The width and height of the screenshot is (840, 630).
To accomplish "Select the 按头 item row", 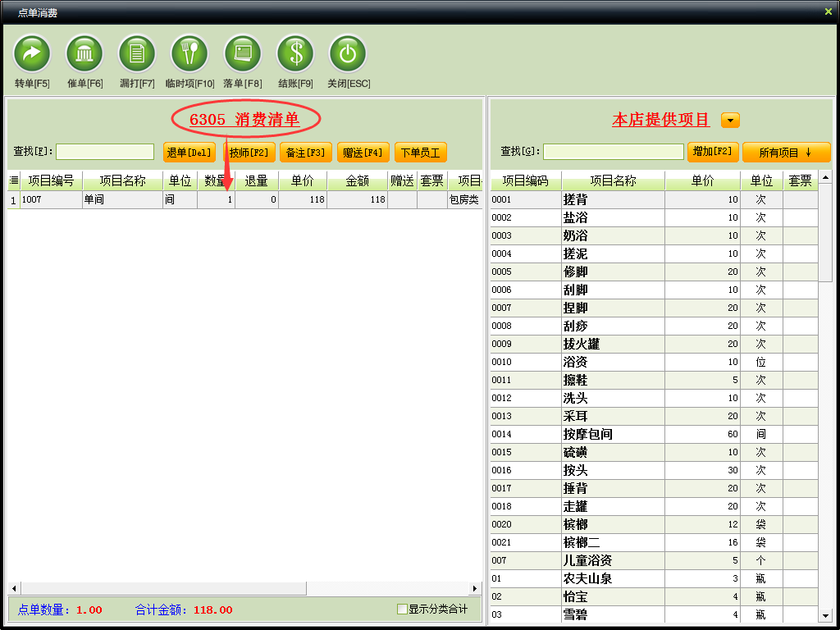I will pyautogui.click(x=654, y=470).
